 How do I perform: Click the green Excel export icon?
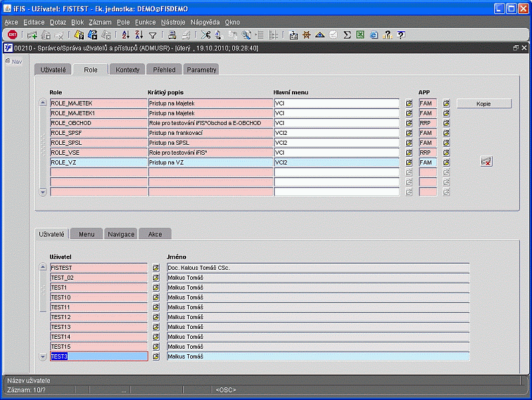click(x=360, y=35)
